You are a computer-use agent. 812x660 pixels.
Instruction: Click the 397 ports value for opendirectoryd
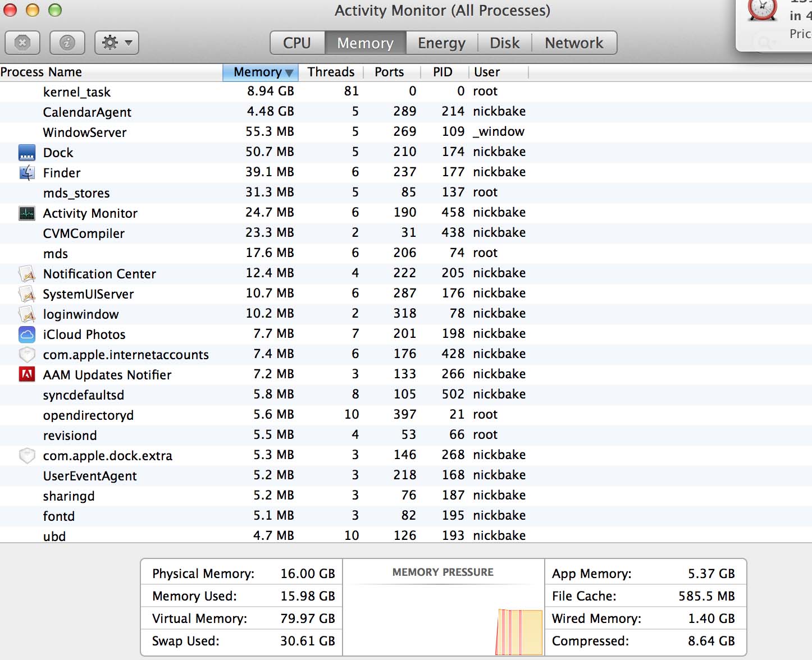(x=405, y=414)
